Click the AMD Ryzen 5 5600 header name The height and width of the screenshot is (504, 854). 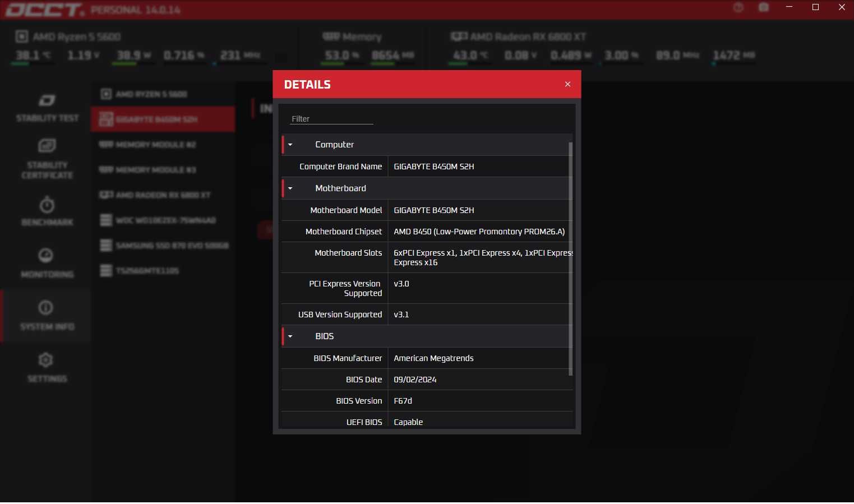pos(77,37)
